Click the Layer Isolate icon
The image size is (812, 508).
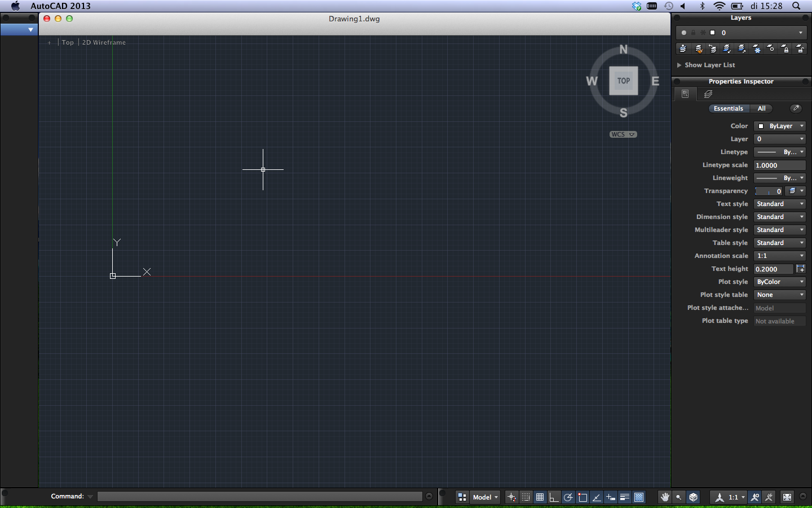point(727,49)
